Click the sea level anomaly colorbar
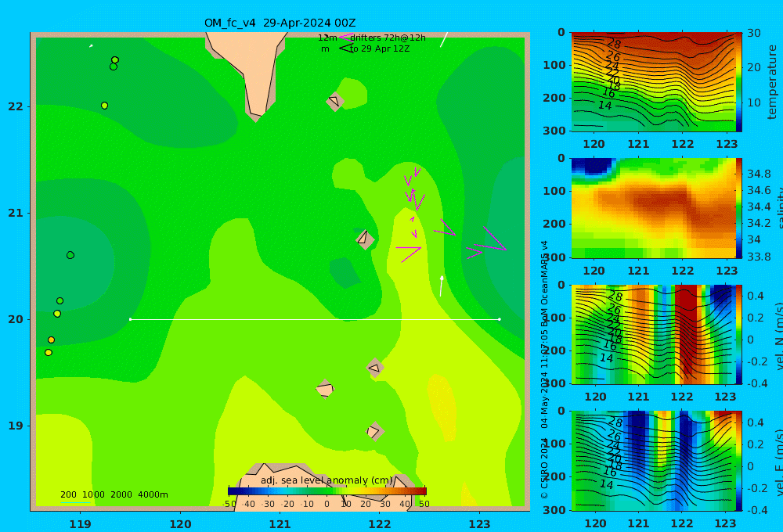 pos(327,491)
